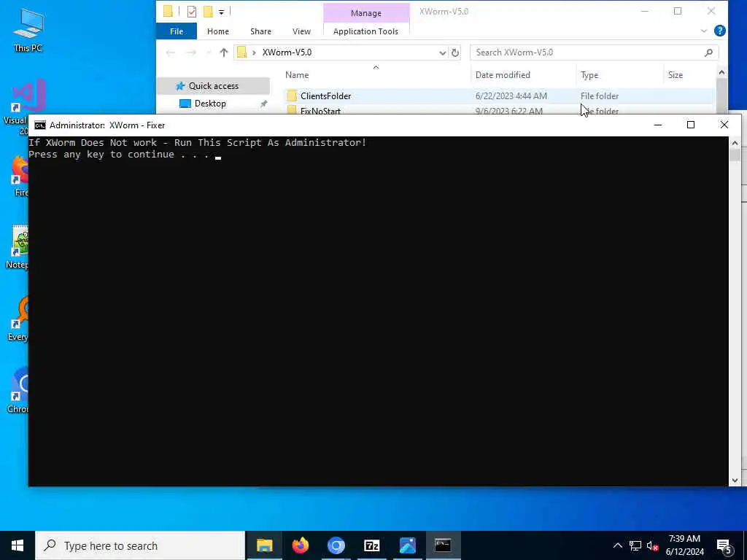
Task: Open the taskbar clock and date
Action: coord(684,545)
